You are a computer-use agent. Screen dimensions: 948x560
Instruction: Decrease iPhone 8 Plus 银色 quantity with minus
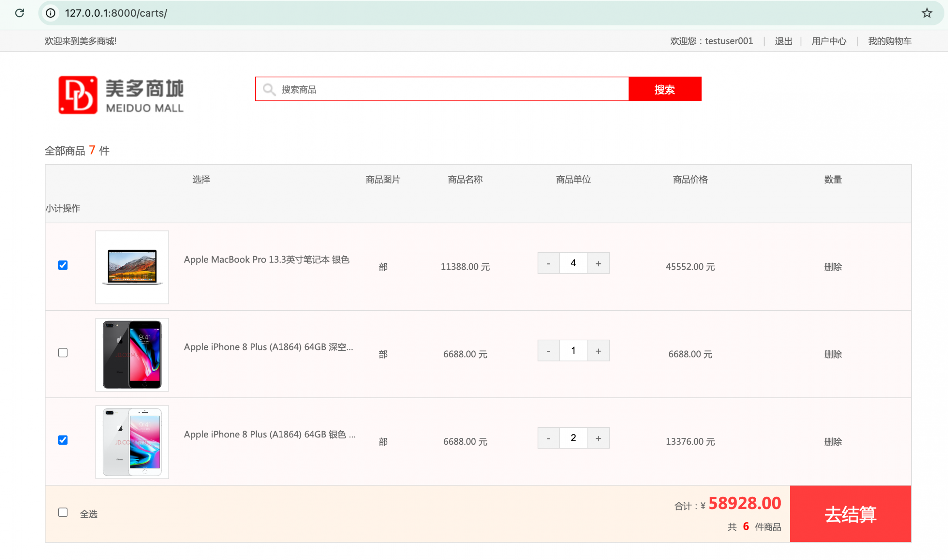click(548, 438)
